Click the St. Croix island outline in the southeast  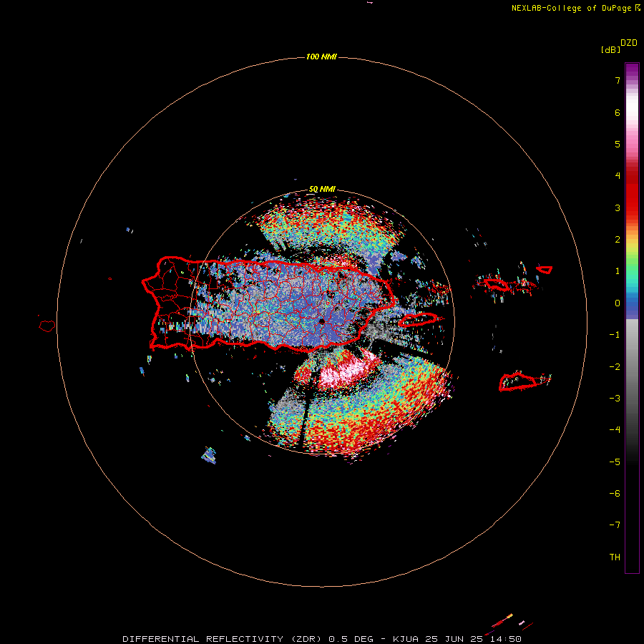point(518,381)
